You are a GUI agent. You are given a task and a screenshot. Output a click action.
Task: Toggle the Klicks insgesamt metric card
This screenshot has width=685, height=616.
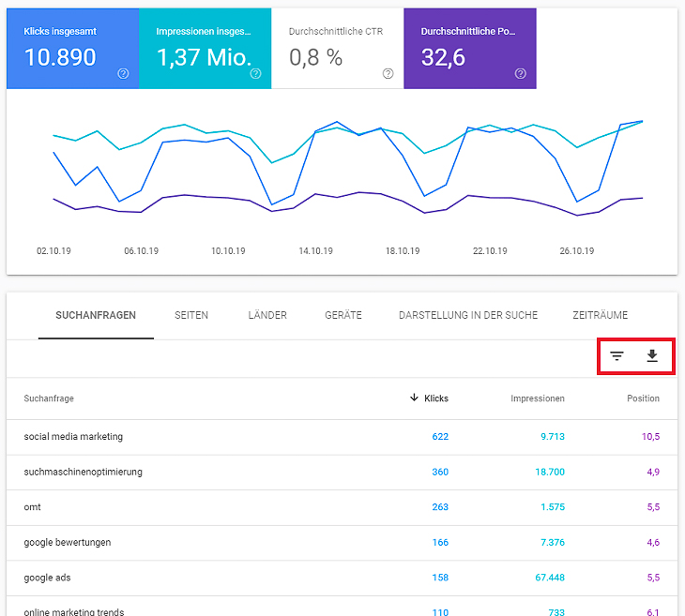[71, 49]
